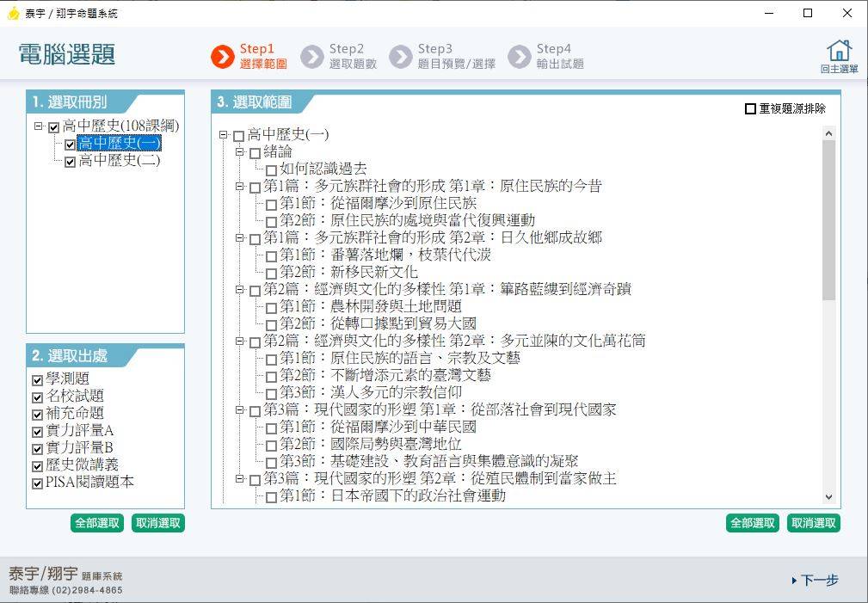Viewport: 868px width, 603px height.
Task: Click the home icon 回主選單
Action: click(839, 57)
